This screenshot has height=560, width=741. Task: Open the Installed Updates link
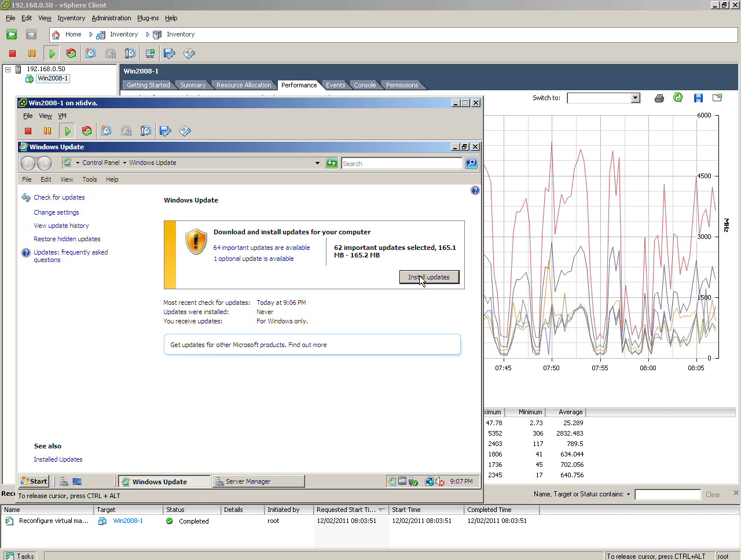[58, 459]
